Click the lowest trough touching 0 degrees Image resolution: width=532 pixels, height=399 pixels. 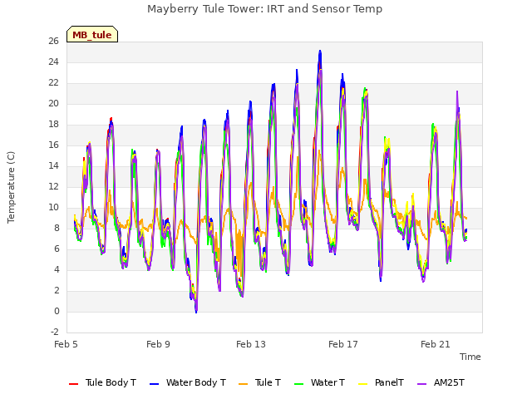click(196, 311)
